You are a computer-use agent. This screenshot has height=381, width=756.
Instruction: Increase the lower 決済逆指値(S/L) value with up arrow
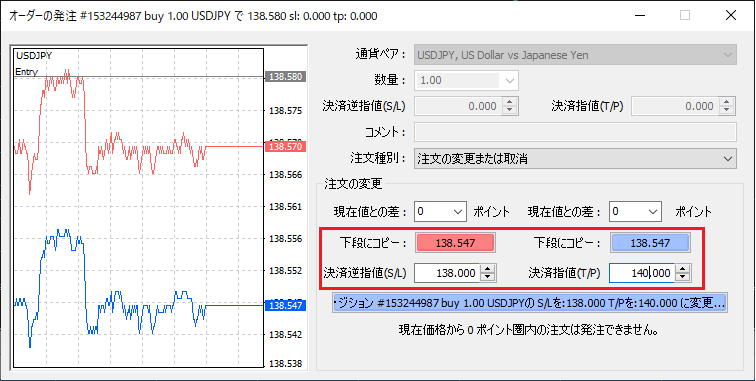tap(488, 270)
